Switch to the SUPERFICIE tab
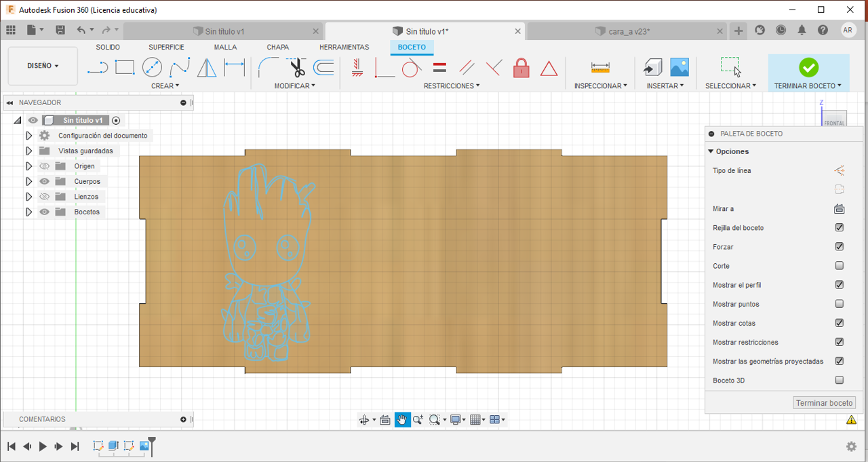Image resolution: width=868 pixels, height=462 pixels. pyautogui.click(x=166, y=47)
